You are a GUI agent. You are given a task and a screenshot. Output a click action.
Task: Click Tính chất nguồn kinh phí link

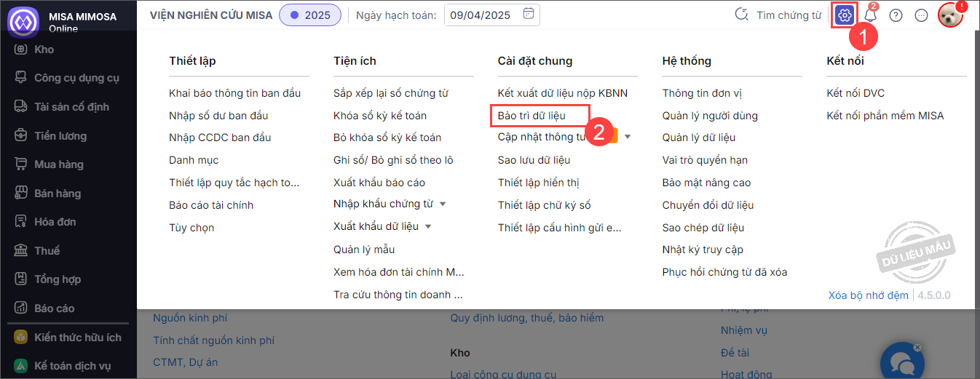coord(213,340)
